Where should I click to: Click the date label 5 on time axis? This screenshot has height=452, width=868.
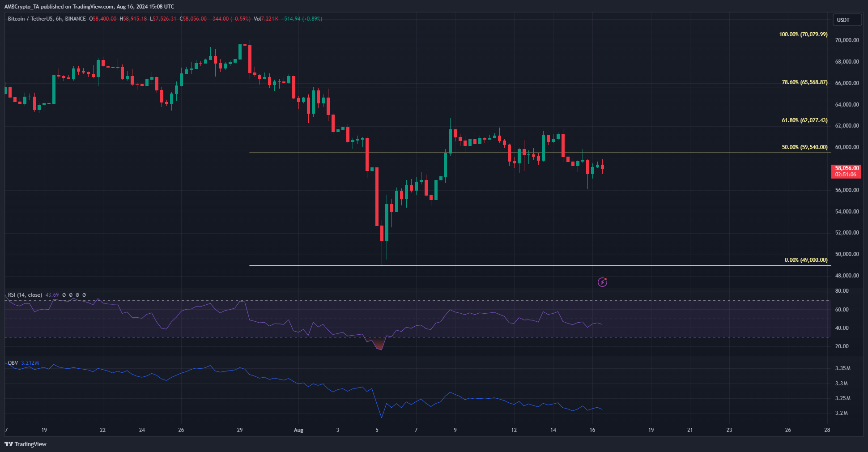coord(377,430)
